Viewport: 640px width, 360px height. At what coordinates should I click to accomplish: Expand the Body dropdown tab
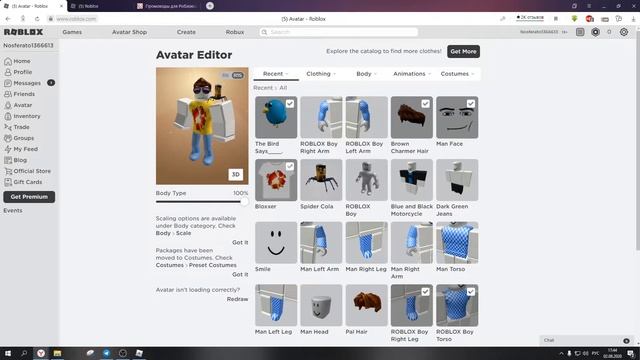point(366,74)
